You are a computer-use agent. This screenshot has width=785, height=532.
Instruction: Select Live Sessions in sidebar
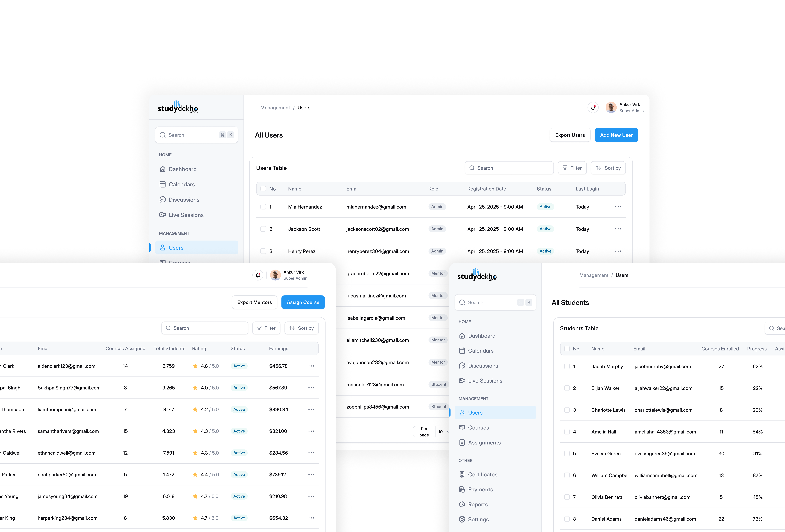pyautogui.click(x=186, y=215)
